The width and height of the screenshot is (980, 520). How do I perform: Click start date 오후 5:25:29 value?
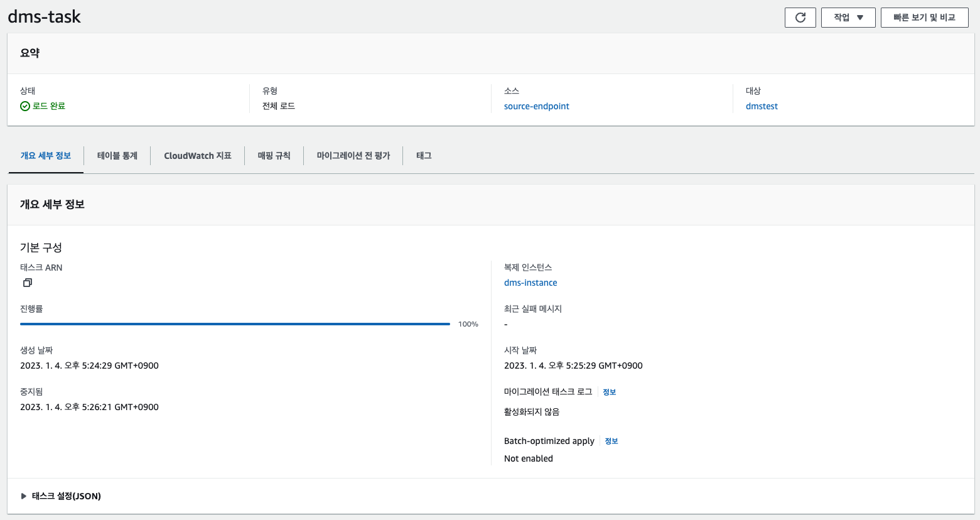(x=573, y=366)
